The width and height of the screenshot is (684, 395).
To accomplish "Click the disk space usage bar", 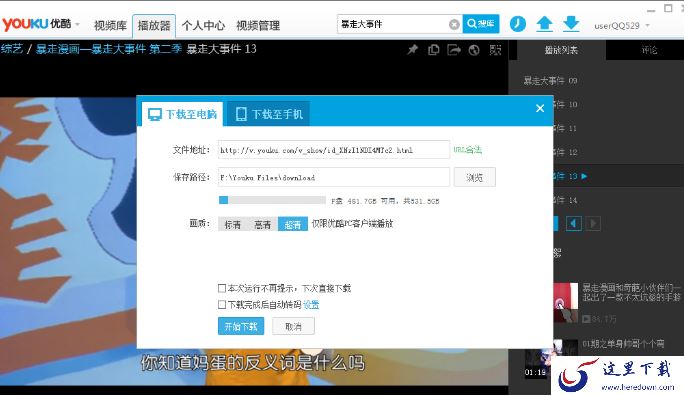I will (272, 200).
